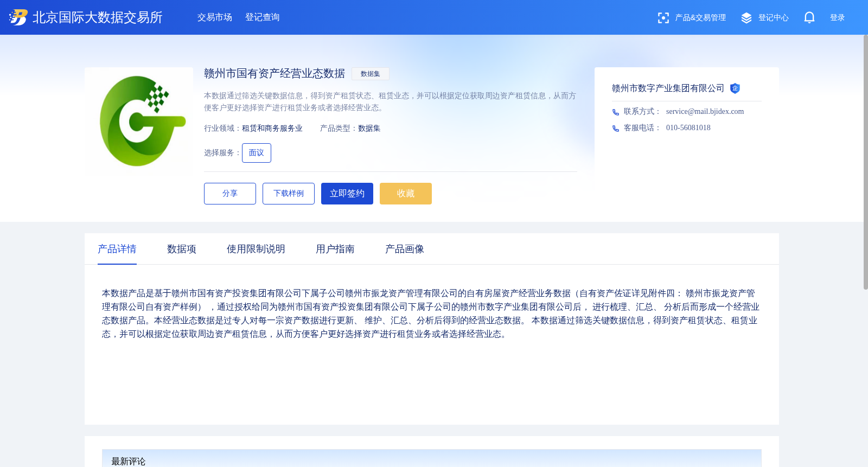Switch to the 用户指南 tab
This screenshot has height=467, width=868.
tap(335, 249)
